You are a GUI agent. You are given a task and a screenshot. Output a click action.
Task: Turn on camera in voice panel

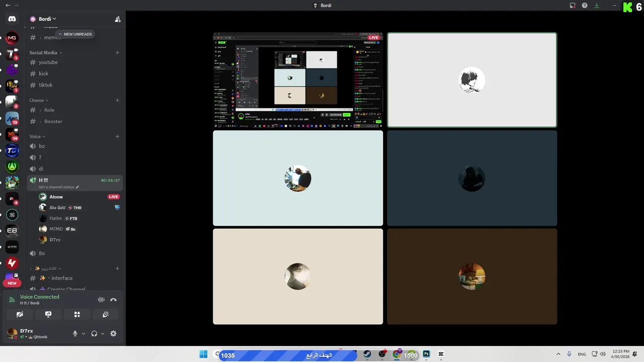20,314
